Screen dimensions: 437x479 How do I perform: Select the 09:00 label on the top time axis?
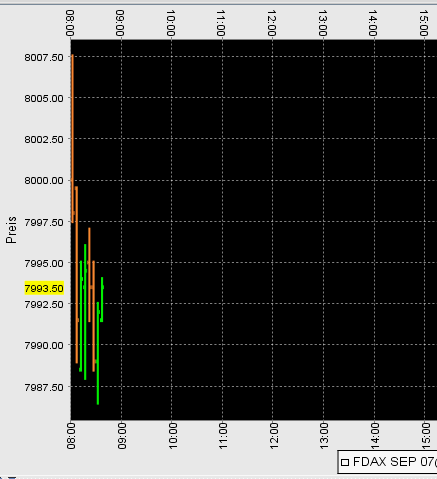(x=120, y=23)
